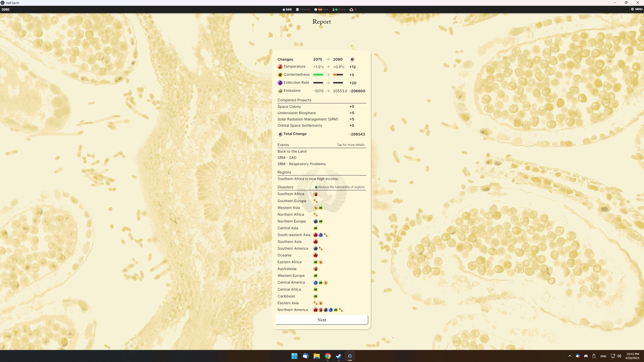Click the heatwave icon beside Southern Africa
Viewport: 644px width, 362px height.
(x=315, y=194)
